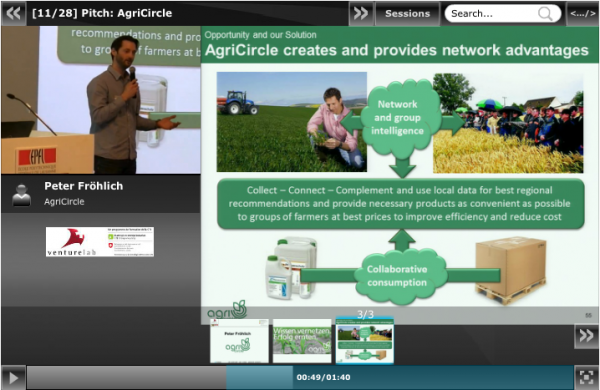Seek on the video progress bar
Screen dimensions: 600x390
coord(300,377)
